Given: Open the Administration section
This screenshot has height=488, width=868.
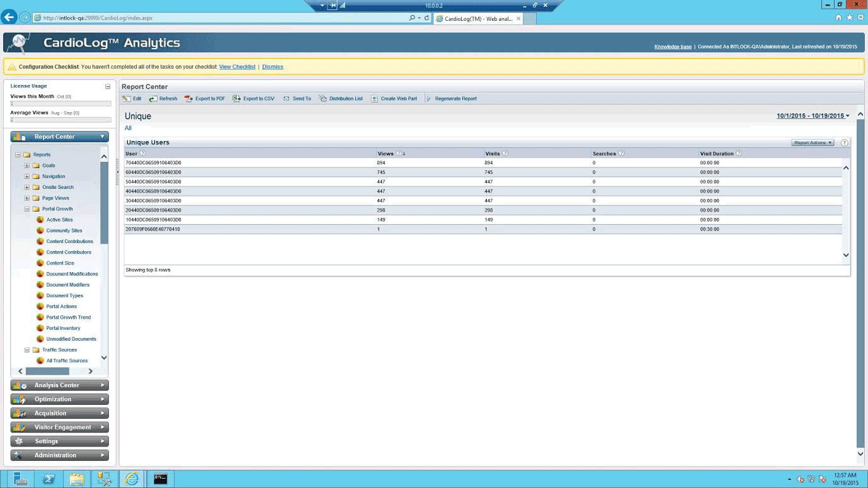Looking at the screenshot, I should point(59,455).
